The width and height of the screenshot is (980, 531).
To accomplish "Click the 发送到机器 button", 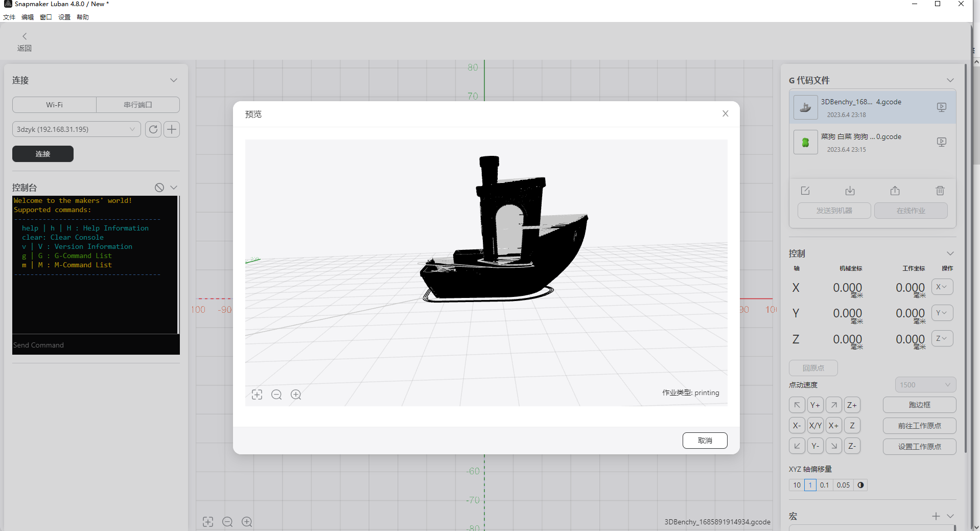I will [834, 211].
